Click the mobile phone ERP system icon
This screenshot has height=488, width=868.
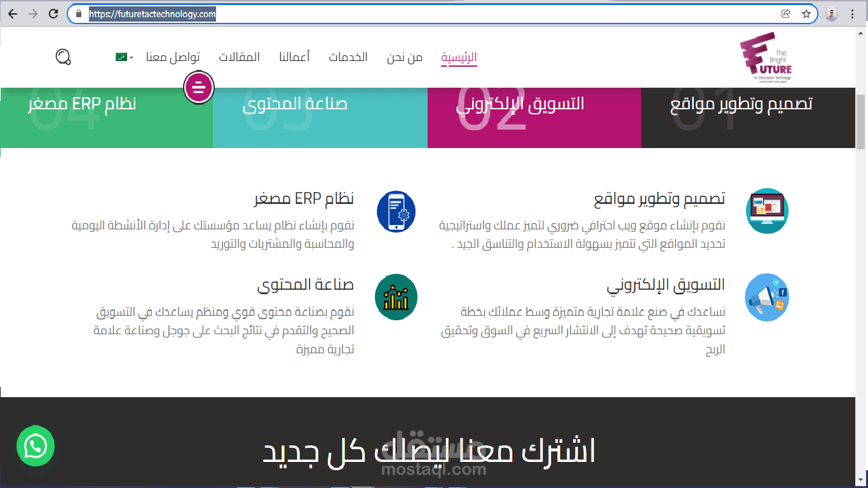pos(397,211)
